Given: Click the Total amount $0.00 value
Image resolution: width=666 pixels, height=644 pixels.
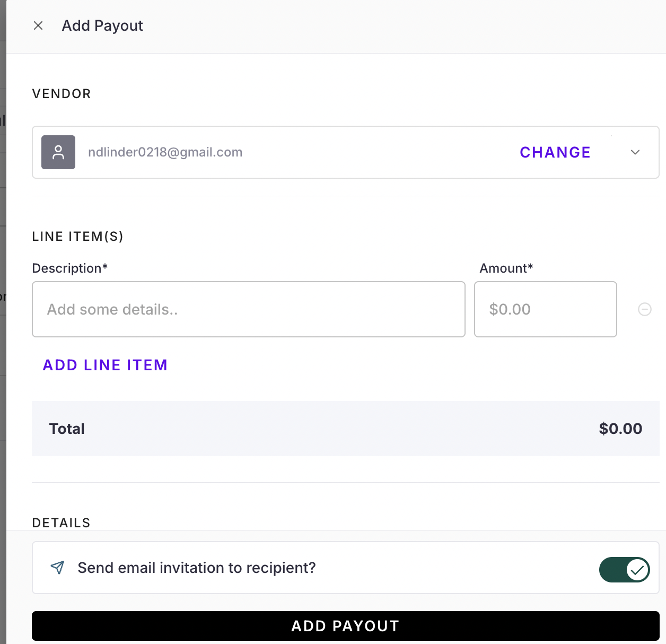Looking at the screenshot, I should [x=620, y=429].
